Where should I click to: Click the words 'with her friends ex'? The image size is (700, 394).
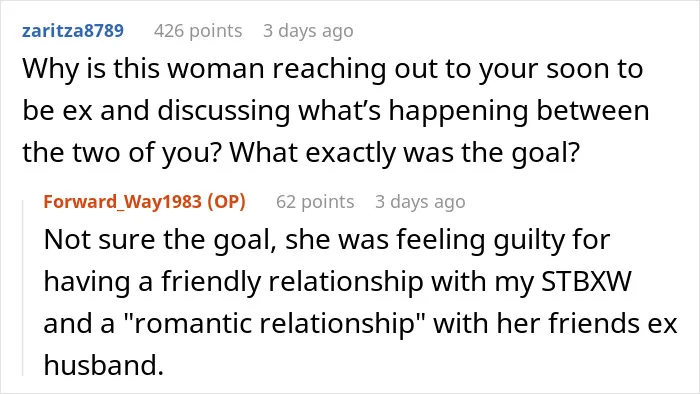[555, 323]
